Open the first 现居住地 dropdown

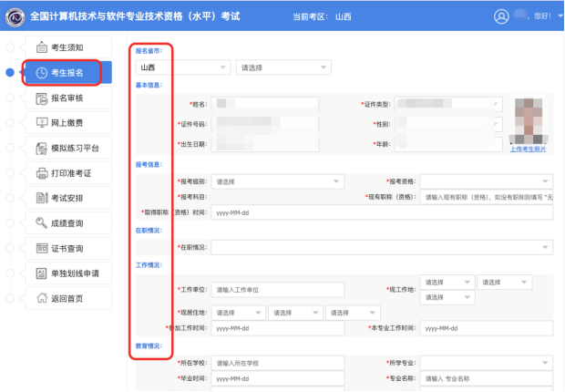pyautogui.click(x=239, y=313)
